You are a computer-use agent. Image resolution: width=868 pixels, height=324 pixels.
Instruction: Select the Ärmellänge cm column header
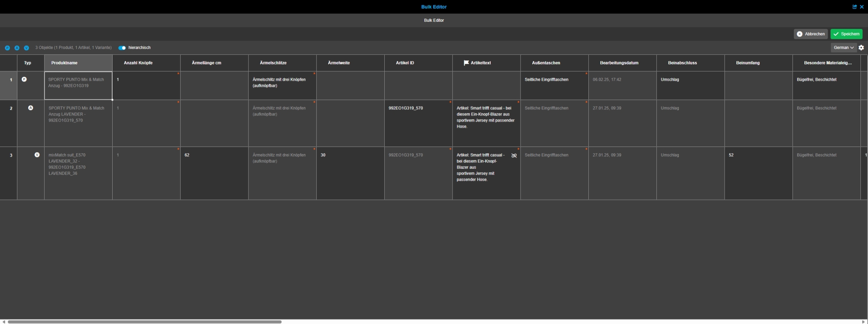tap(214, 63)
